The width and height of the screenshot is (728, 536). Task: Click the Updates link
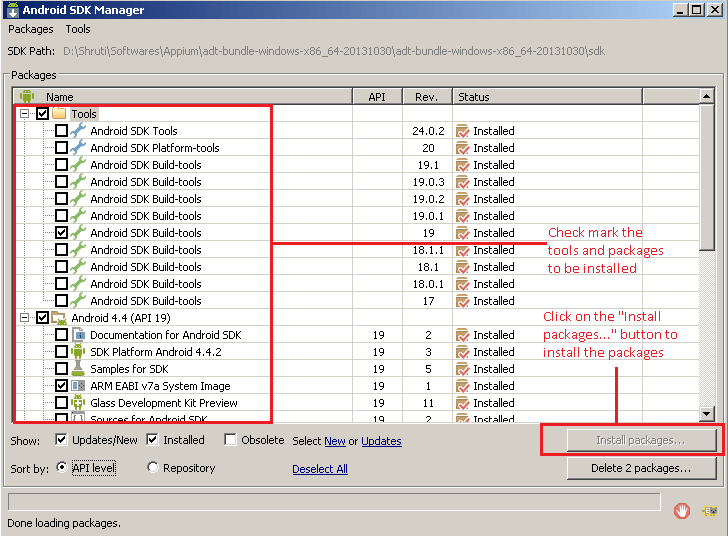[x=381, y=441]
